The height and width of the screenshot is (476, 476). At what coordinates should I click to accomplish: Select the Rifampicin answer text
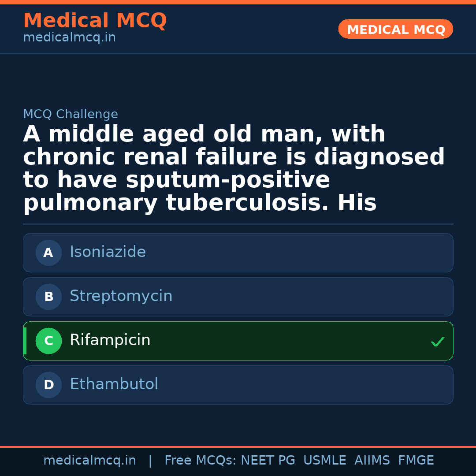click(110, 340)
